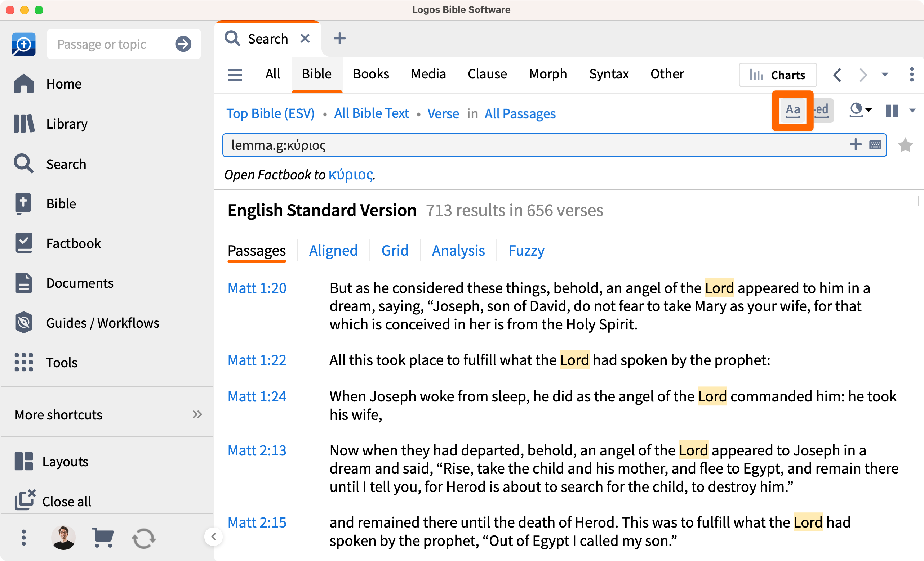Toggle Match all word forms (-ed)
Image resolution: width=924 pixels, height=561 pixels.
point(823,111)
